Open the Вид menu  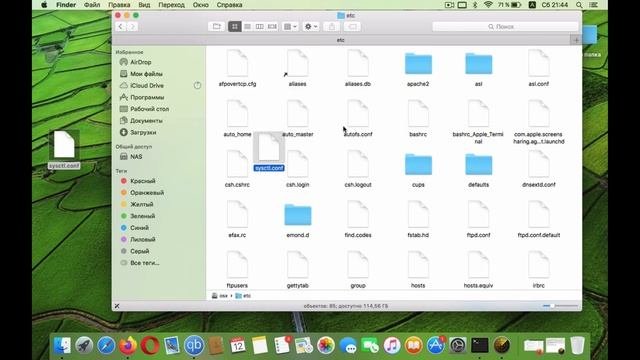click(x=144, y=5)
